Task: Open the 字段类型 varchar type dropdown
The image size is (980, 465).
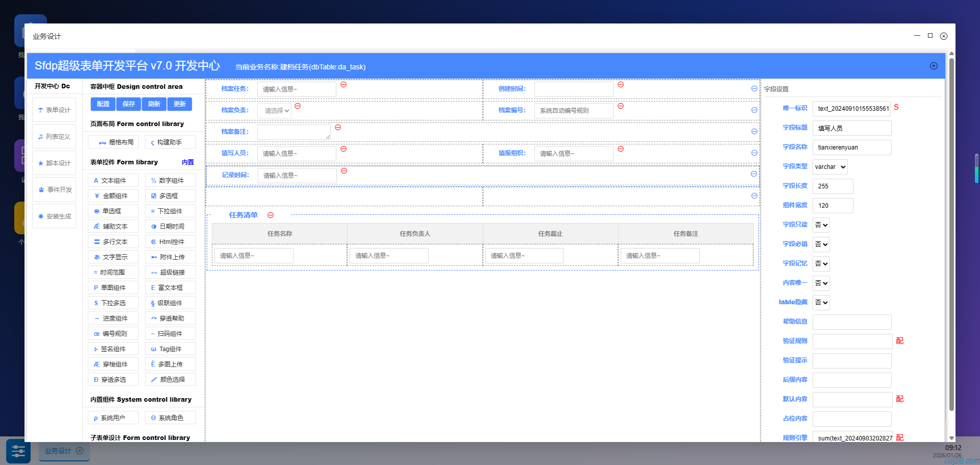Action: [x=829, y=166]
